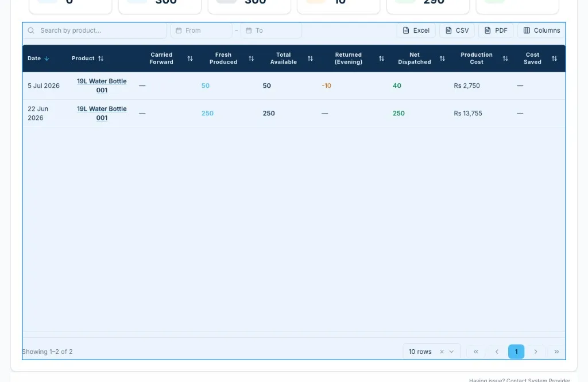Image resolution: width=588 pixels, height=382 pixels.
Task: Click the calendar icon in From field
Action: click(x=179, y=30)
